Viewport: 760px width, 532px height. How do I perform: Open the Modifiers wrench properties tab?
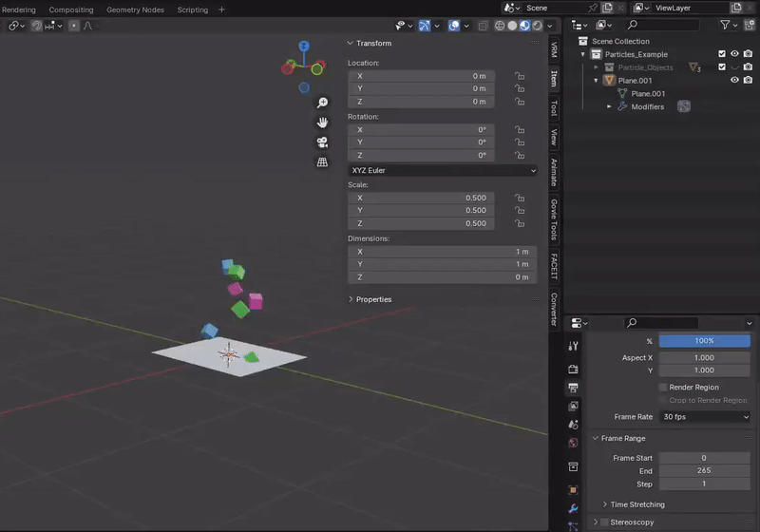point(573,509)
